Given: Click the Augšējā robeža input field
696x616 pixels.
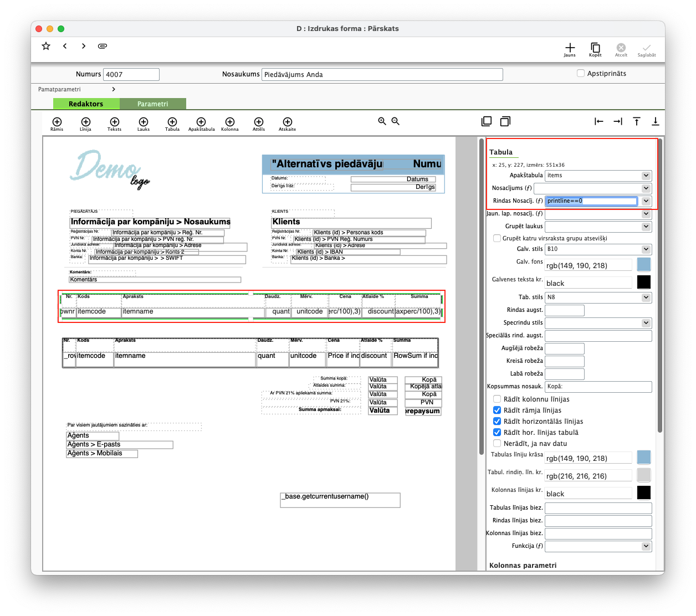Looking at the screenshot, I should tap(565, 348).
